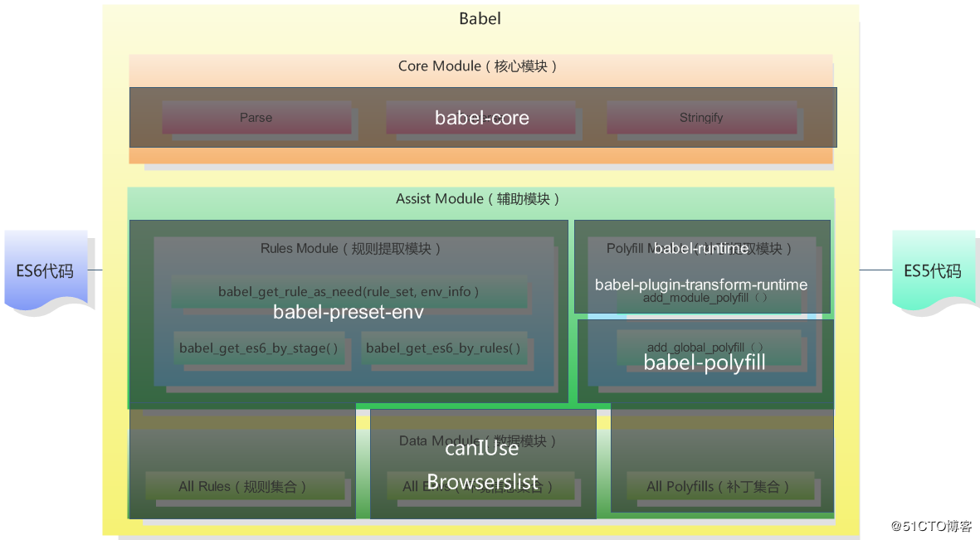This screenshot has width=980, height=540.
Task: Click the Core Module (核心模块) heading
Action: tap(479, 66)
